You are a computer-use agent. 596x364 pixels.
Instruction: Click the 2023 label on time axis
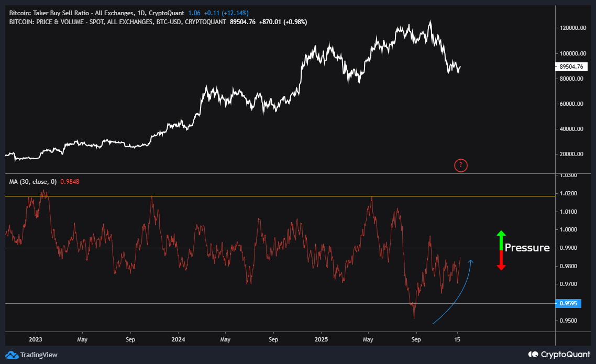(36, 339)
